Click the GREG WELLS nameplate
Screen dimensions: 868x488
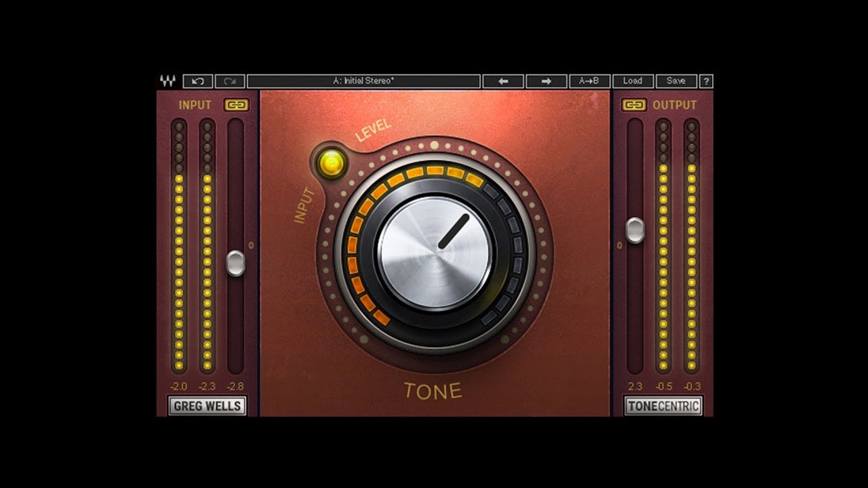pyautogui.click(x=207, y=406)
